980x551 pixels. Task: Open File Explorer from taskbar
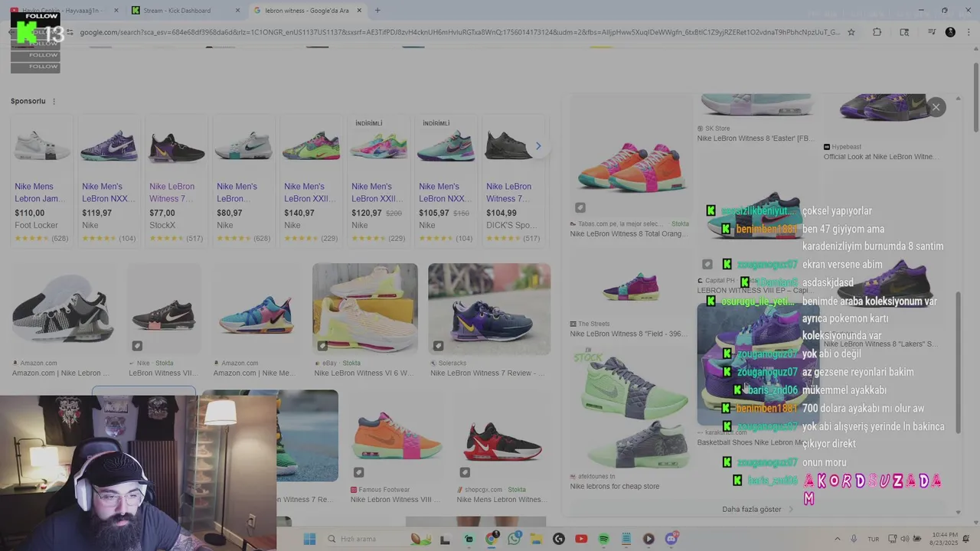pos(537,539)
